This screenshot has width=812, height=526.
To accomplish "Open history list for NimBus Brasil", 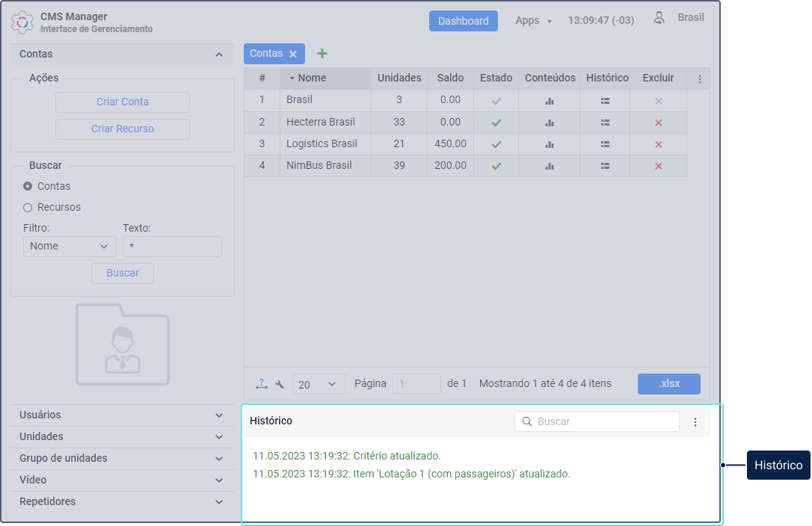I will coord(605,166).
